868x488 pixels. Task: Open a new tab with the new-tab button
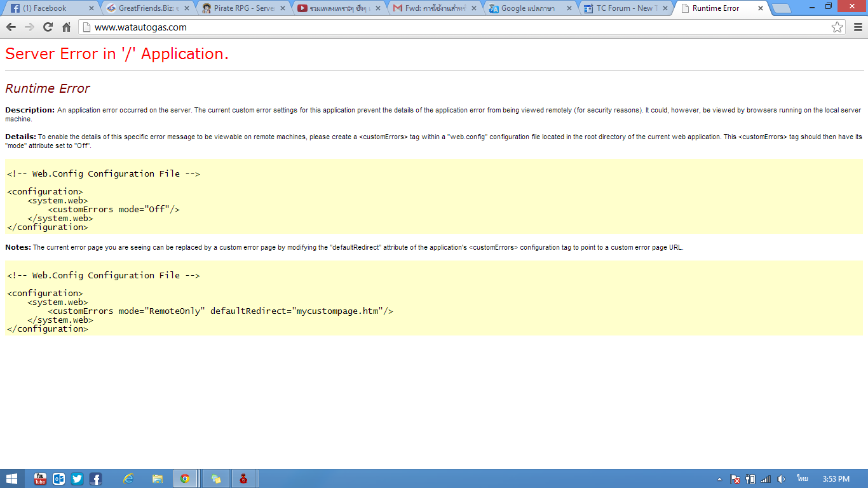coord(781,9)
